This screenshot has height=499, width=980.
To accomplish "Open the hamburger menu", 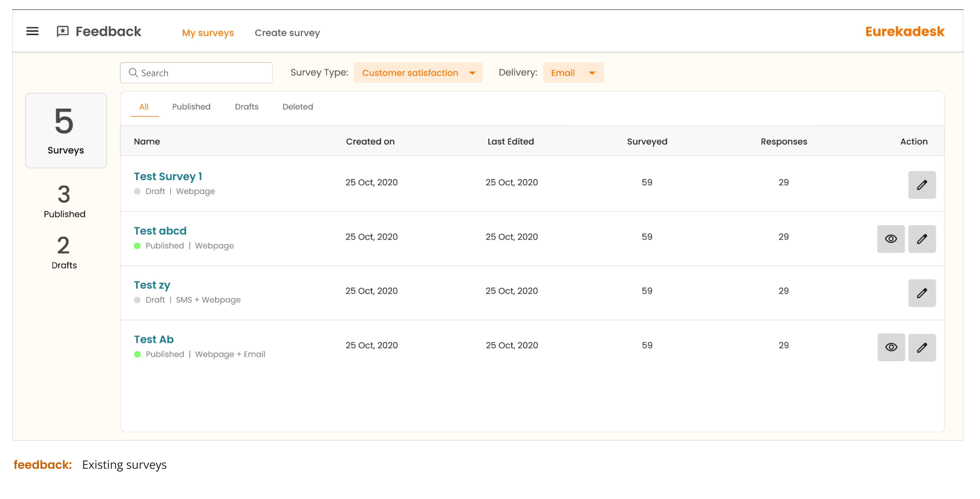I will pos(32,31).
